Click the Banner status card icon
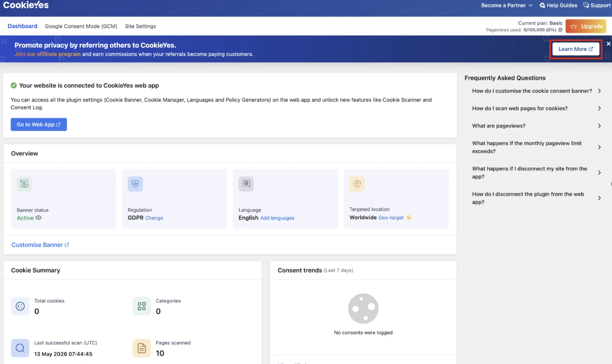This screenshot has width=612, height=364. [x=24, y=184]
